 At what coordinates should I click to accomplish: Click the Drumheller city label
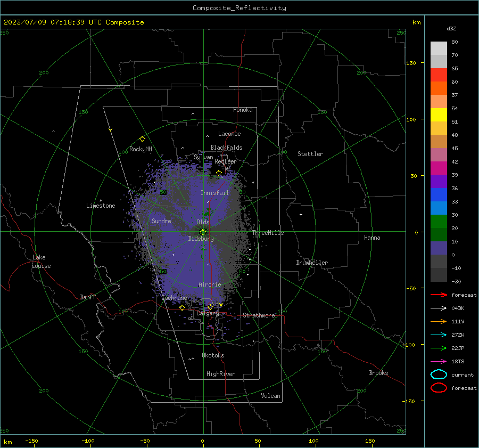pos(312,263)
